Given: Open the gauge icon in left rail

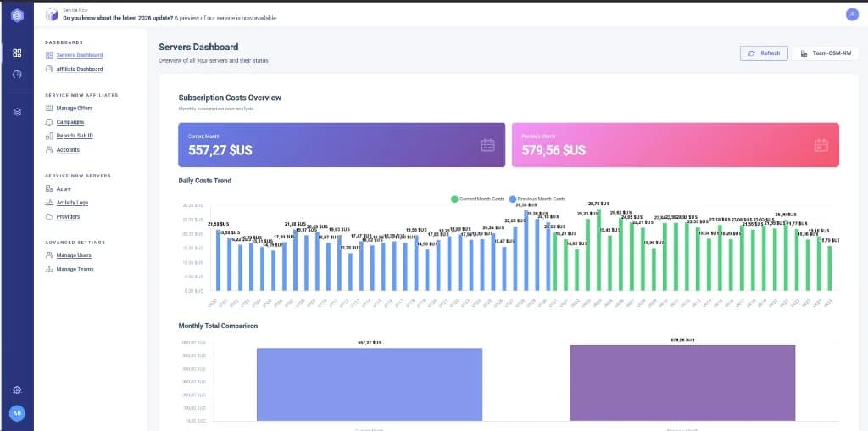Looking at the screenshot, I should (x=17, y=74).
